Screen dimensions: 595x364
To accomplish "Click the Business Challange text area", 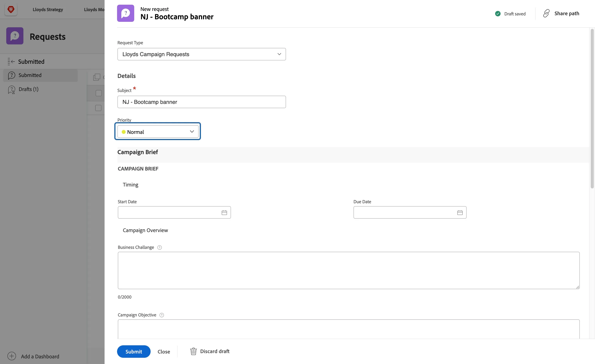I will point(348,270).
